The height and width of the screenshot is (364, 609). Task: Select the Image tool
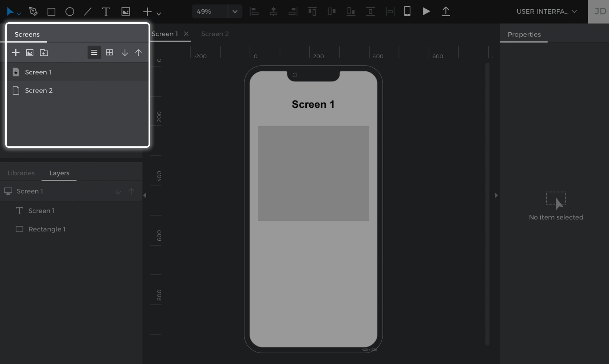pos(126,12)
